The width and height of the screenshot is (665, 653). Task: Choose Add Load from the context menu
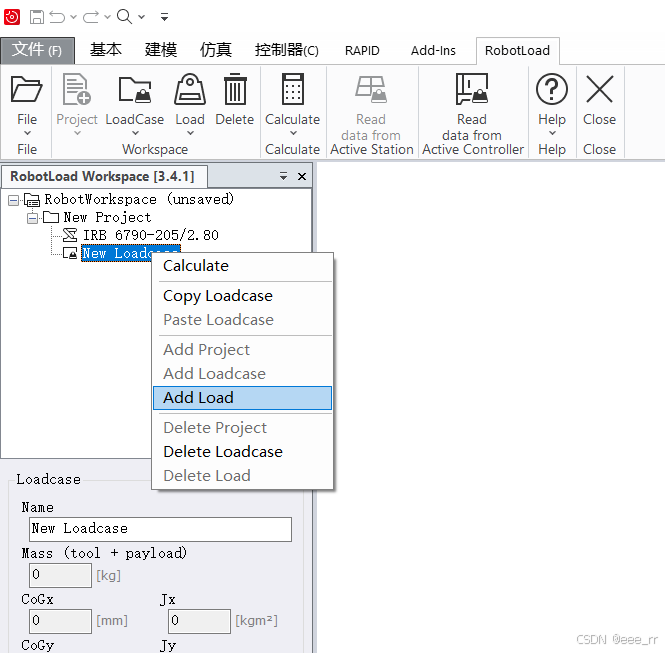(x=242, y=398)
